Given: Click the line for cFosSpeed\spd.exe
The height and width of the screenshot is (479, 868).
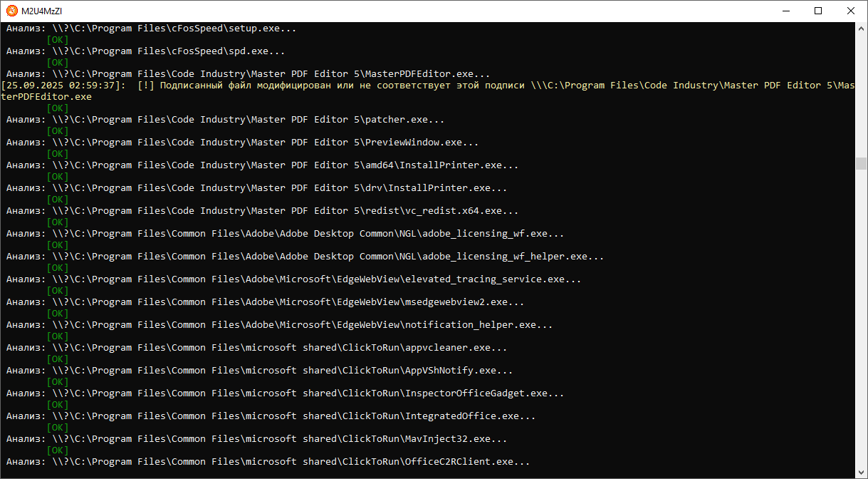Looking at the screenshot, I should pos(146,51).
